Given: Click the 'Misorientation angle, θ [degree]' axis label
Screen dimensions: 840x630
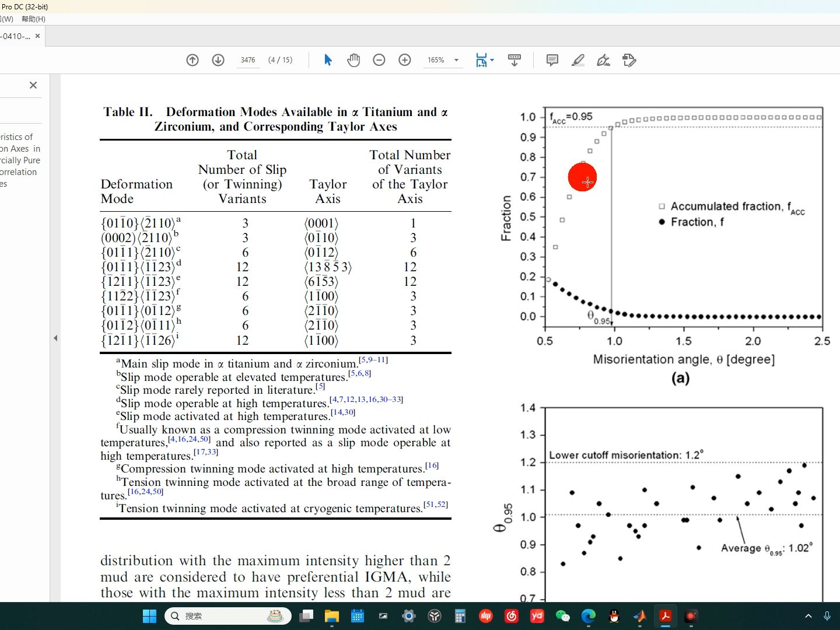Looking at the screenshot, I should (x=684, y=359).
